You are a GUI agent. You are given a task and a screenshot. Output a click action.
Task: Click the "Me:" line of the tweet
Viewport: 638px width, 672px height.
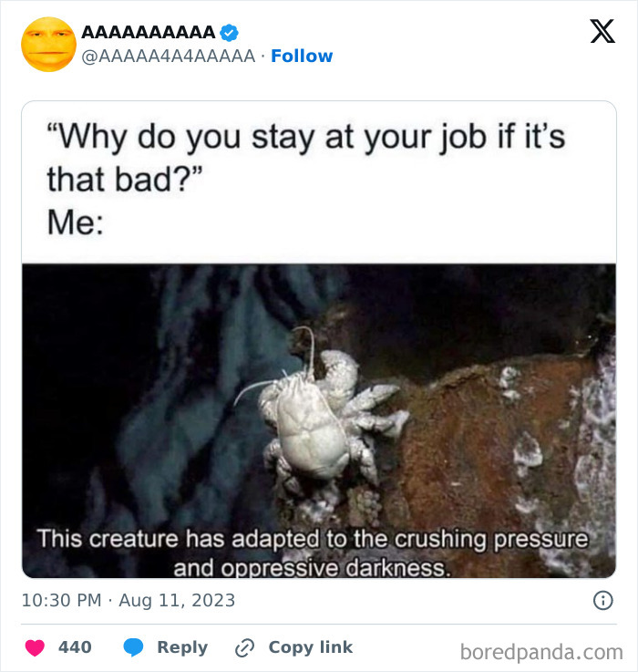[76, 222]
